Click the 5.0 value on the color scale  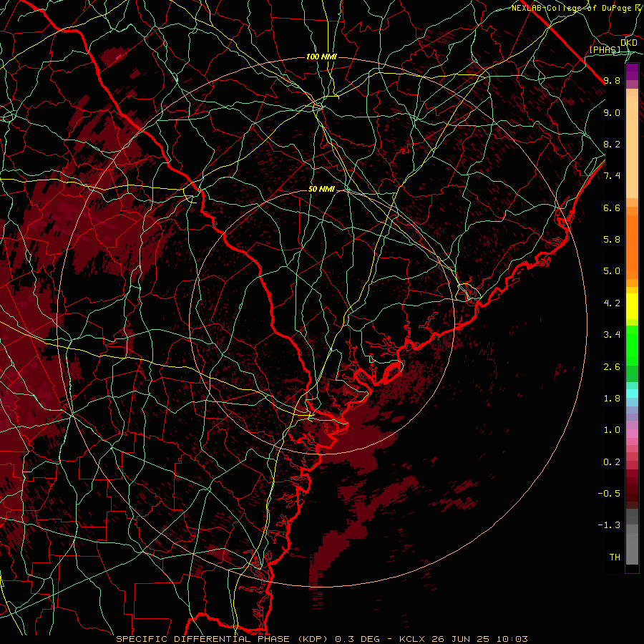coord(612,271)
